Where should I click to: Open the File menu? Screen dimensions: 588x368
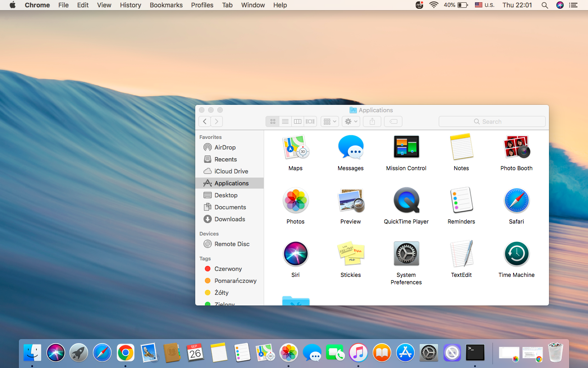click(x=63, y=5)
